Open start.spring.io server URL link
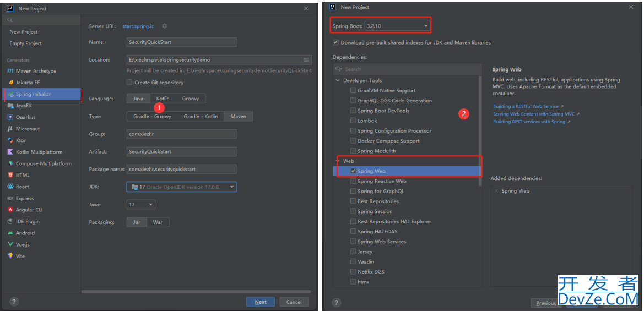 click(138, 26)
